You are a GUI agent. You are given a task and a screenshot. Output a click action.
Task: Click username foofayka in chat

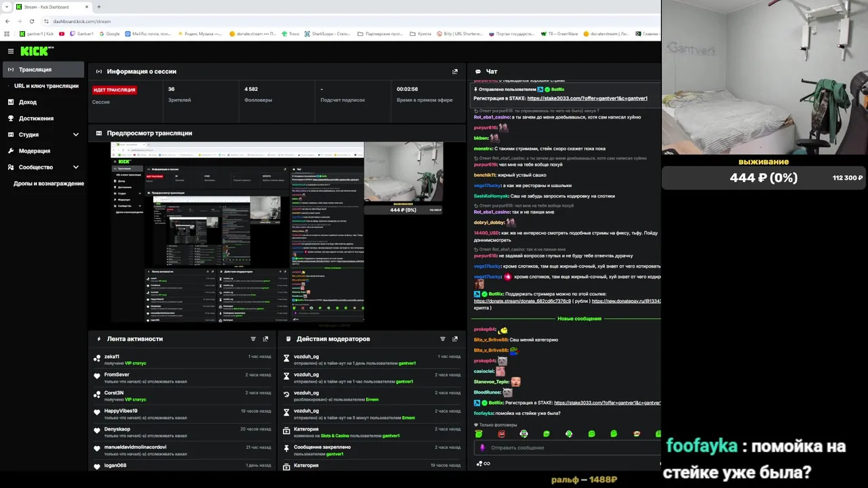(484, 413)
